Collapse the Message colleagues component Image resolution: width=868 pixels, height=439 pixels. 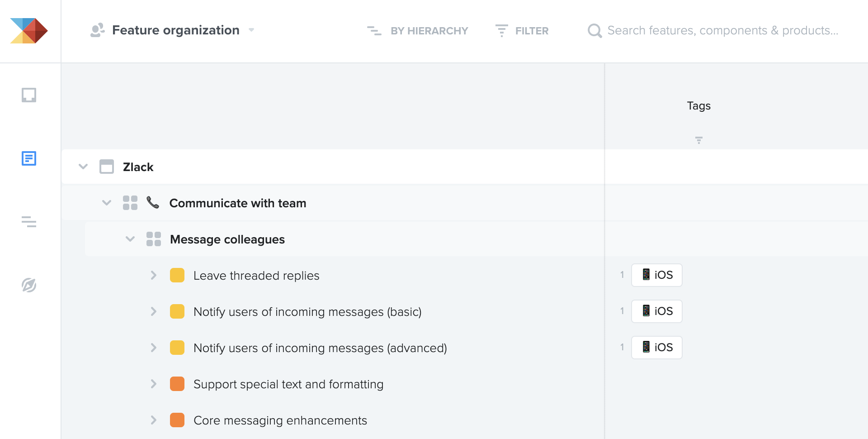[x=130, y=239]
